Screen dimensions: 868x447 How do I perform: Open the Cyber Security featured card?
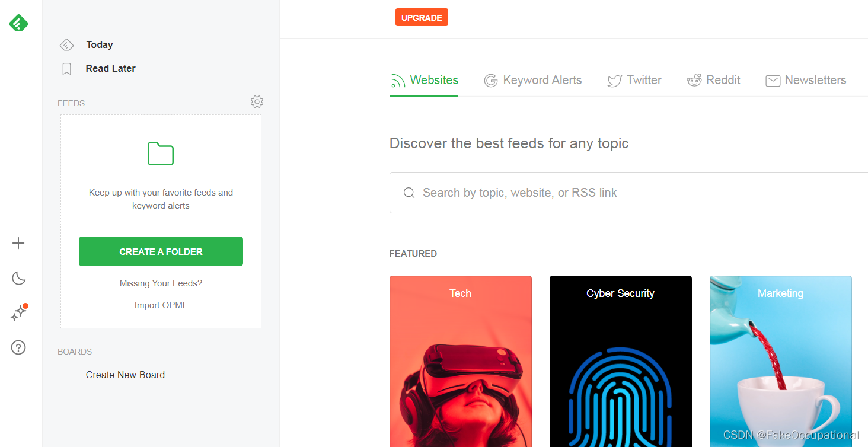[621, 361]
